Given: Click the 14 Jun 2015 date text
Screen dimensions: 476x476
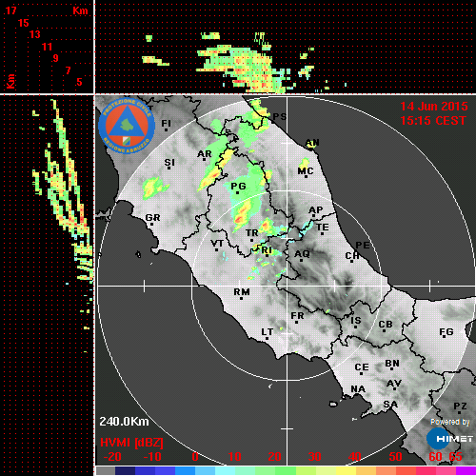Looking at the screenshot, I should tap(434, 107).
